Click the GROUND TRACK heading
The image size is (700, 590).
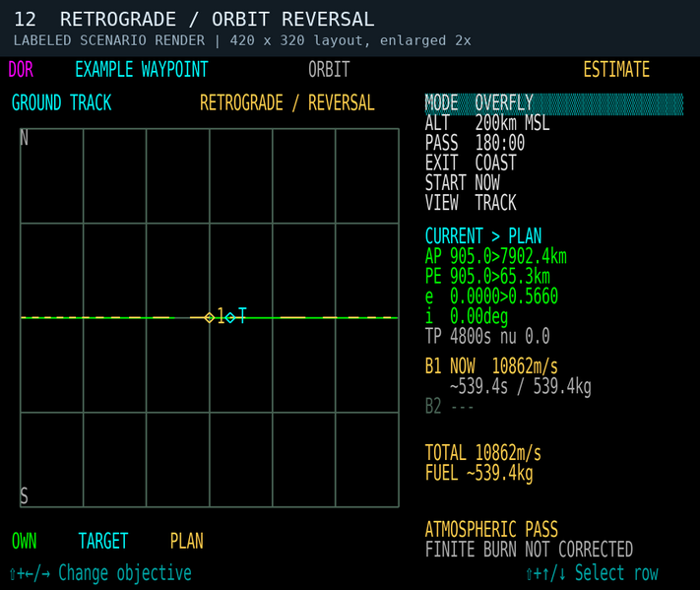tap(62, 102)
